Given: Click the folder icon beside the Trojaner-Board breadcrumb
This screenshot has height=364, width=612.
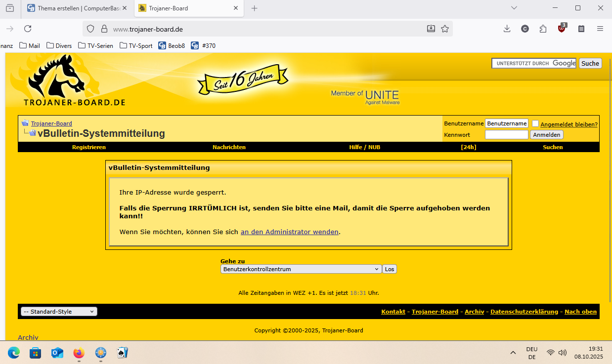Looking at the screenshot, I should click(x=25, y=123).
